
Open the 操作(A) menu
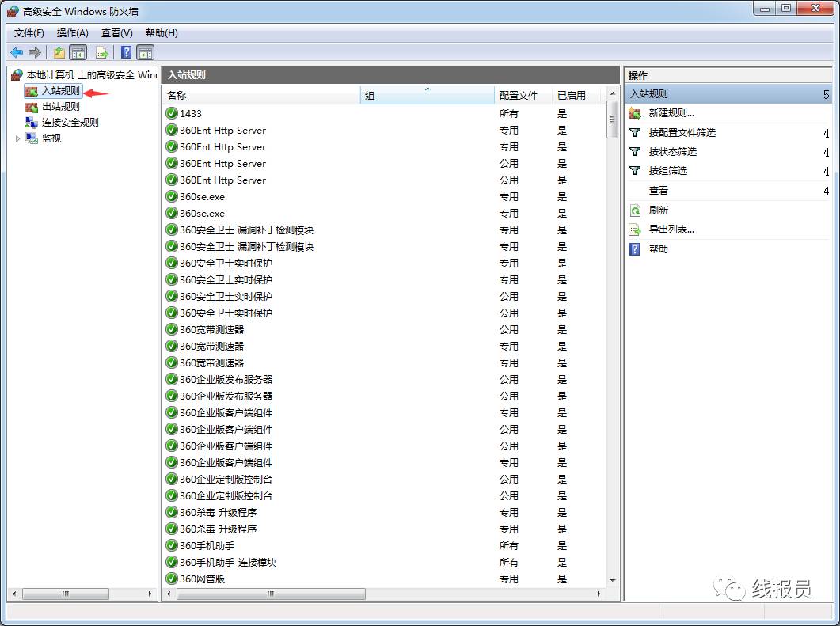pos(72,33)
